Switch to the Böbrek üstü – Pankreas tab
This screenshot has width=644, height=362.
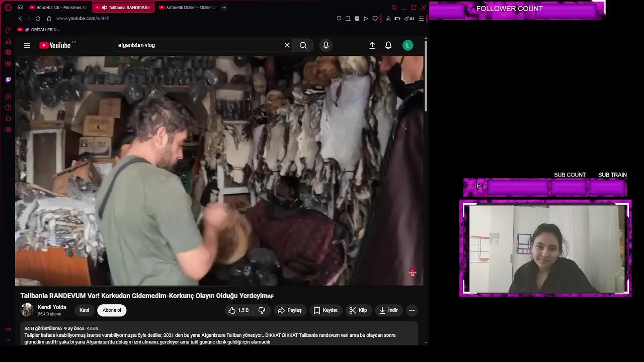[x=58, y=8]
